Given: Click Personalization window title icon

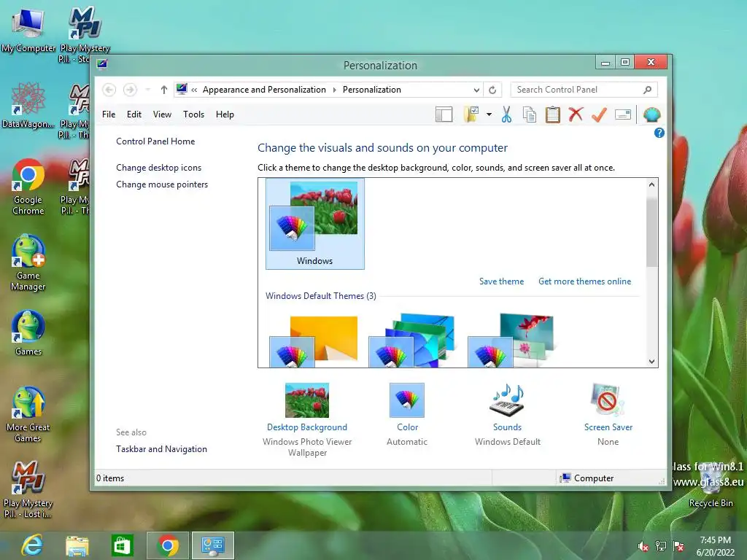Looking at the screenshot, I should click(x=102, y=64).
